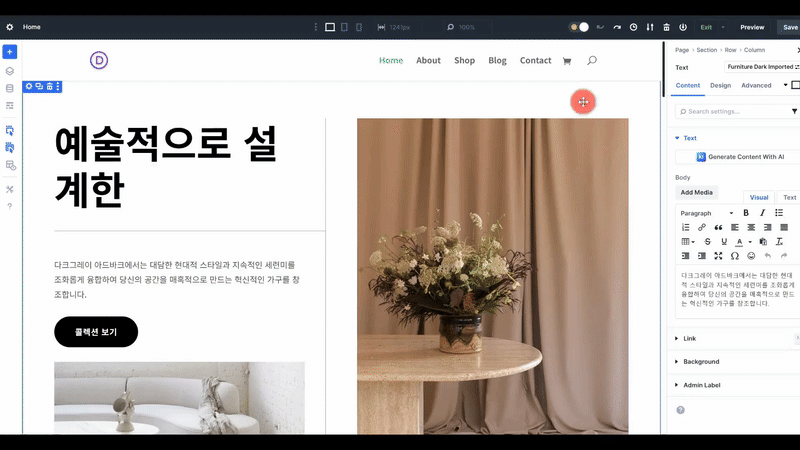The image size is (800, 450).
Task: Toggle italic formatting in the editor
Action: (762, 213)
